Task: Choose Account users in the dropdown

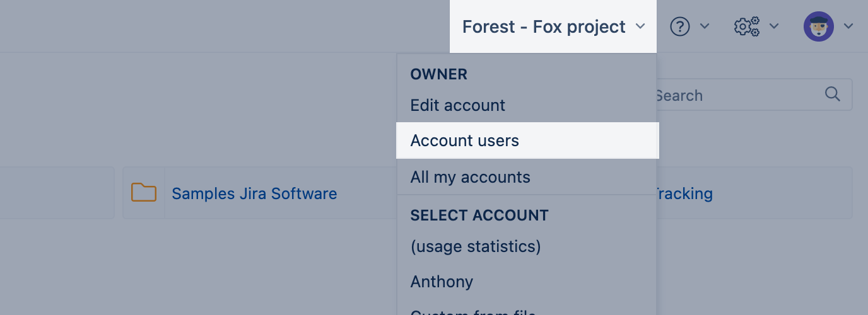Action: click(x=464, y=140)
